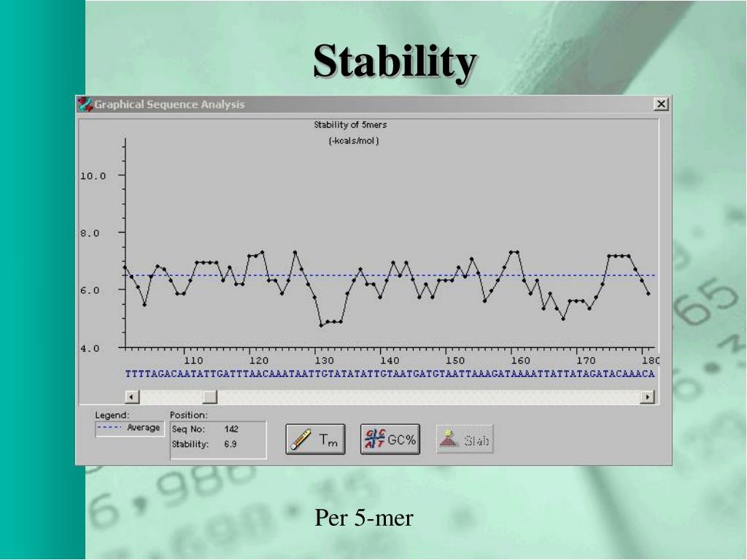Click the disabled Stab stability button
This screenshot has width=747, height=560.
coord(465,439)
